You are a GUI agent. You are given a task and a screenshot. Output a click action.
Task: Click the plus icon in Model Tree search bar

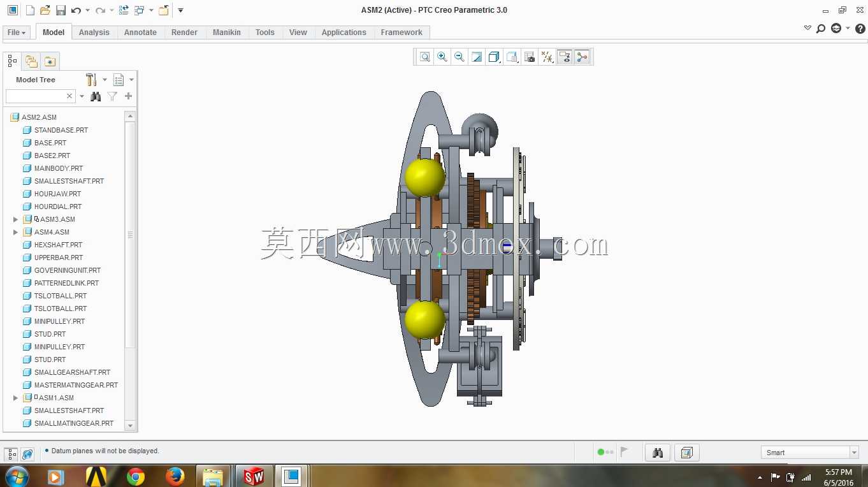point(128,96)
